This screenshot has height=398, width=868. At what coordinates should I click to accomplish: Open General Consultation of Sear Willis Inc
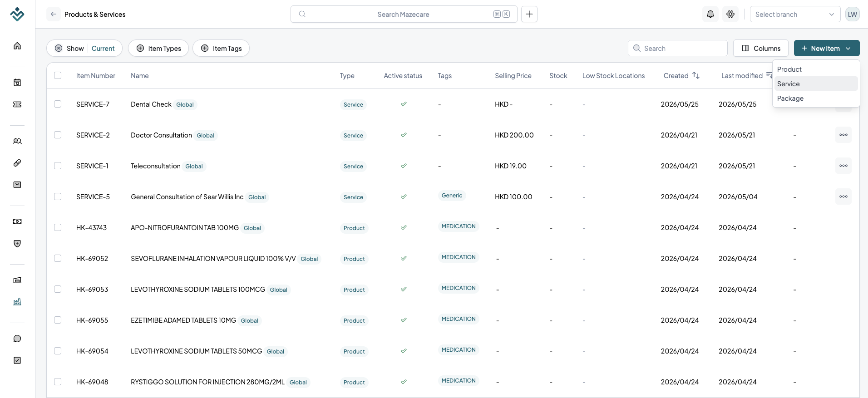tap(187, 197)
